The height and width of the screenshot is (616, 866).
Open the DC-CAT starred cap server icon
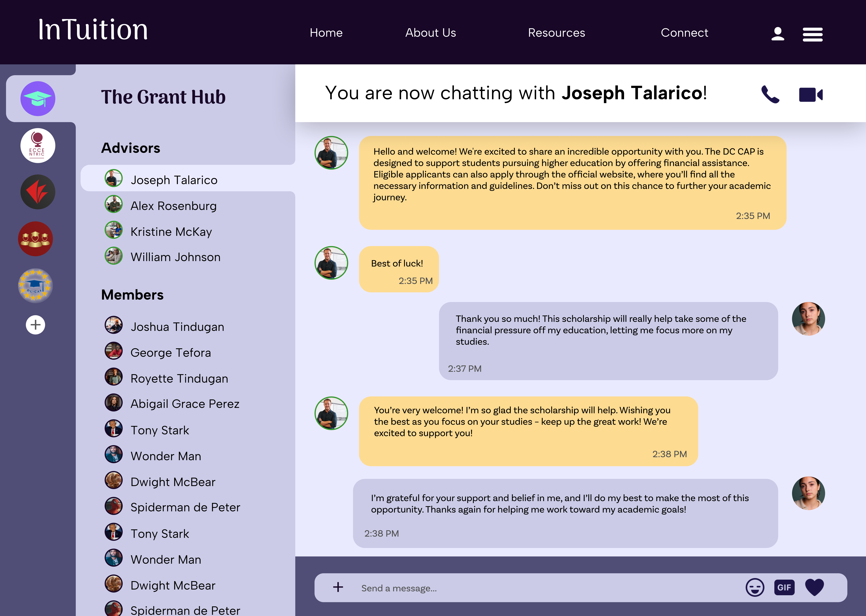pos(36,286)
